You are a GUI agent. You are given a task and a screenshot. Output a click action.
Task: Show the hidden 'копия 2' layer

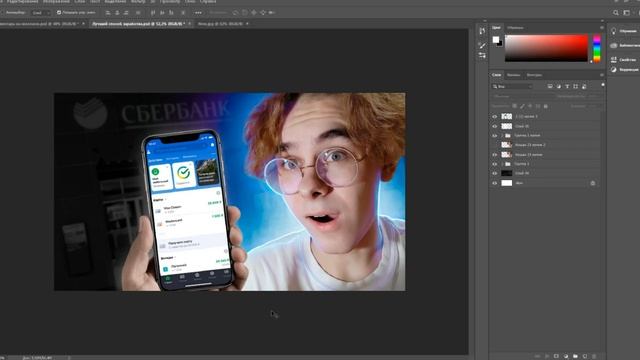495,145
